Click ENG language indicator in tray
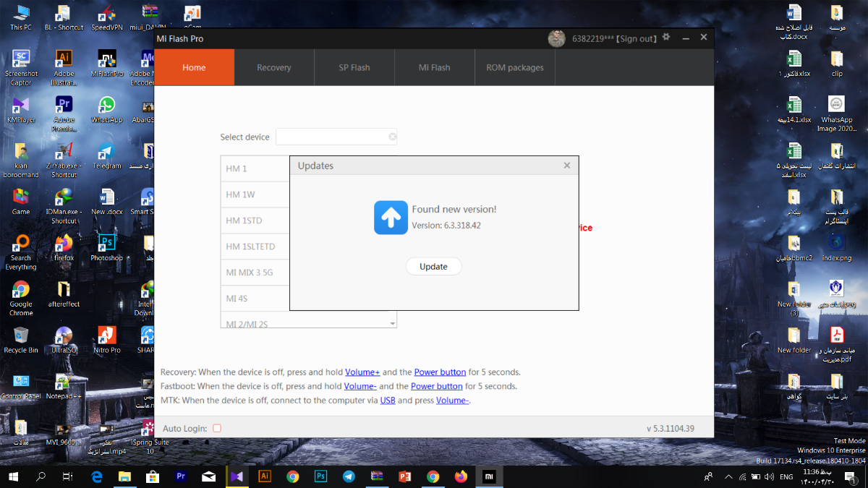868x488 pixels. coord(787,476)
